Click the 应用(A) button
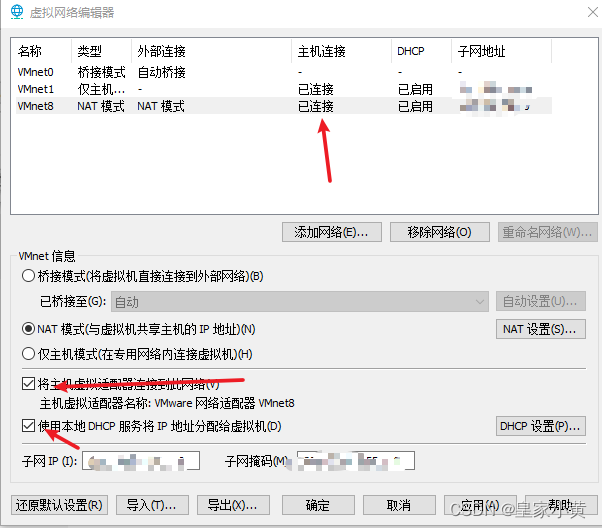Viewport: 602px width, 528px height. tap(480, 505)
